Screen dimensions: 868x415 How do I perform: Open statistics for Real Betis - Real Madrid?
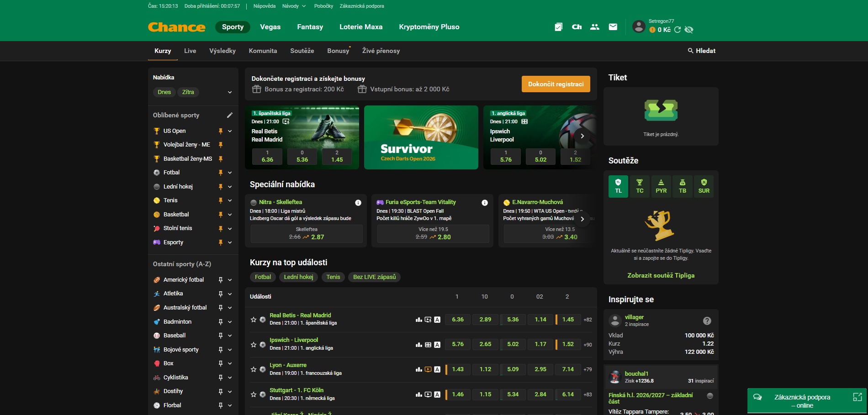[418, 320]
